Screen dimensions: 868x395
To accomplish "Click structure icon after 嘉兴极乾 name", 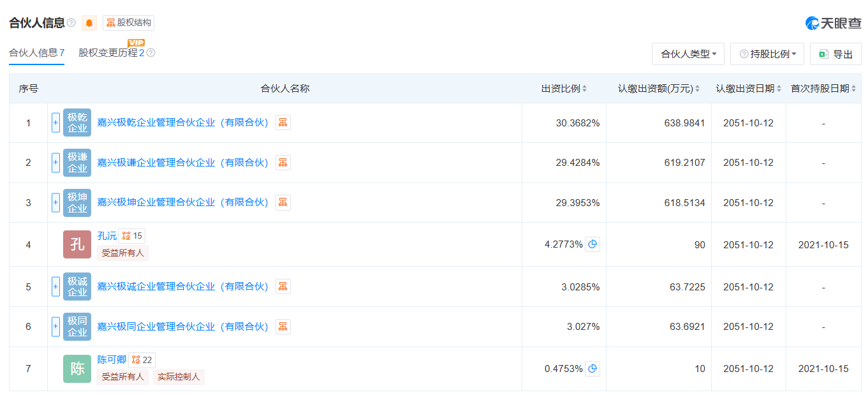I will coord(283,123).
